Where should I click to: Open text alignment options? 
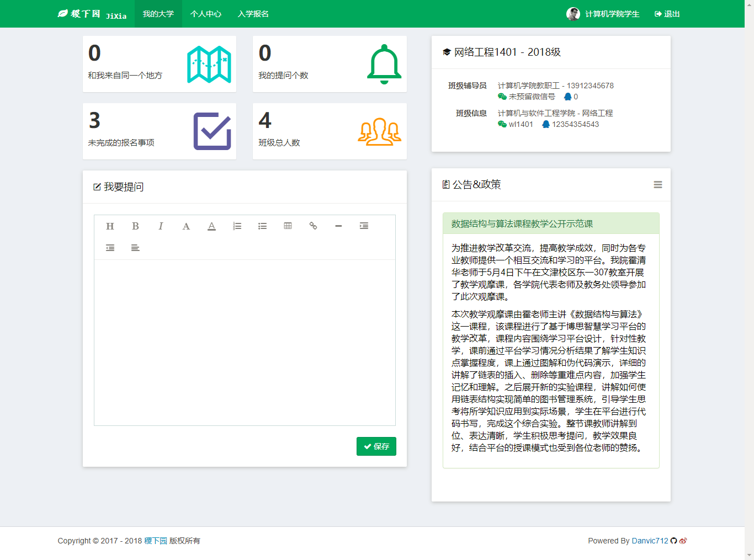(x=135, y=248)
